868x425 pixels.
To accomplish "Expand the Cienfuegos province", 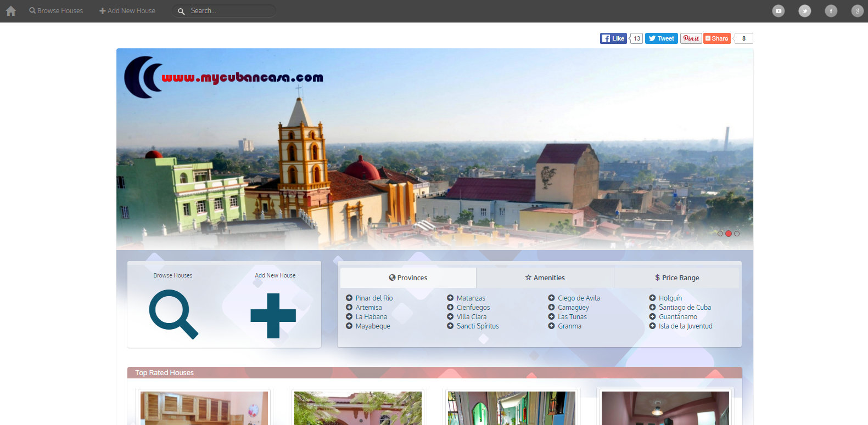I will tap(468, 308).
